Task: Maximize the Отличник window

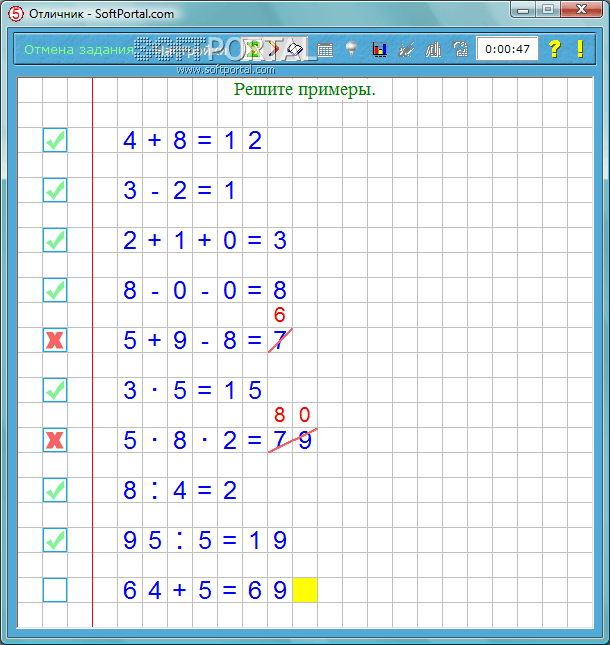Action: pyautogui.click(x=547, y=10)
